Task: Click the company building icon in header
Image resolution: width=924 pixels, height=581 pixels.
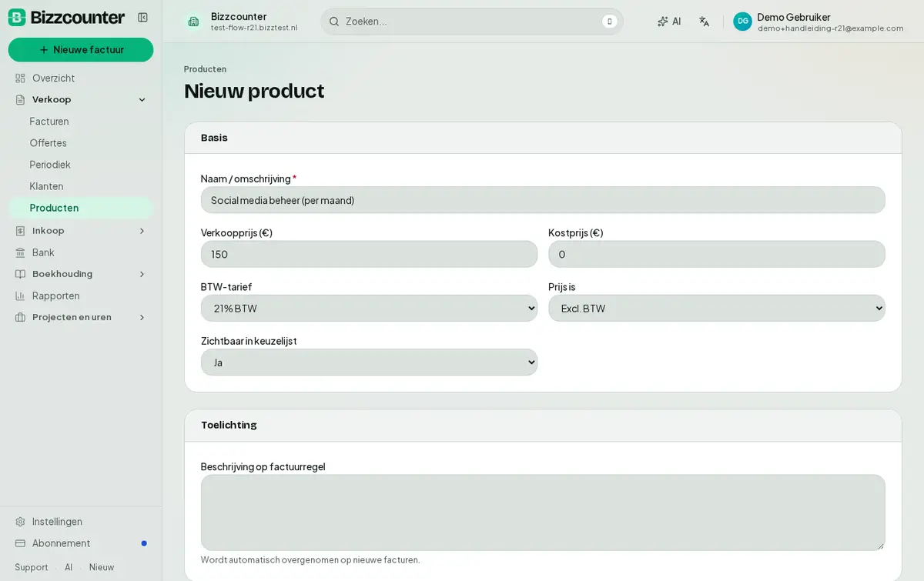Action: pyautogui.click(x=193, y=22)
